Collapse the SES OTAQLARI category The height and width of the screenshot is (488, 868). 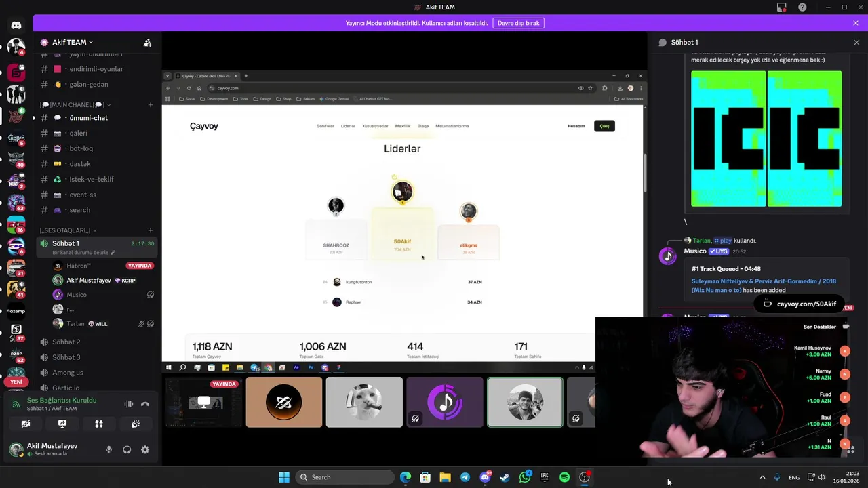[x=68, y=230]
